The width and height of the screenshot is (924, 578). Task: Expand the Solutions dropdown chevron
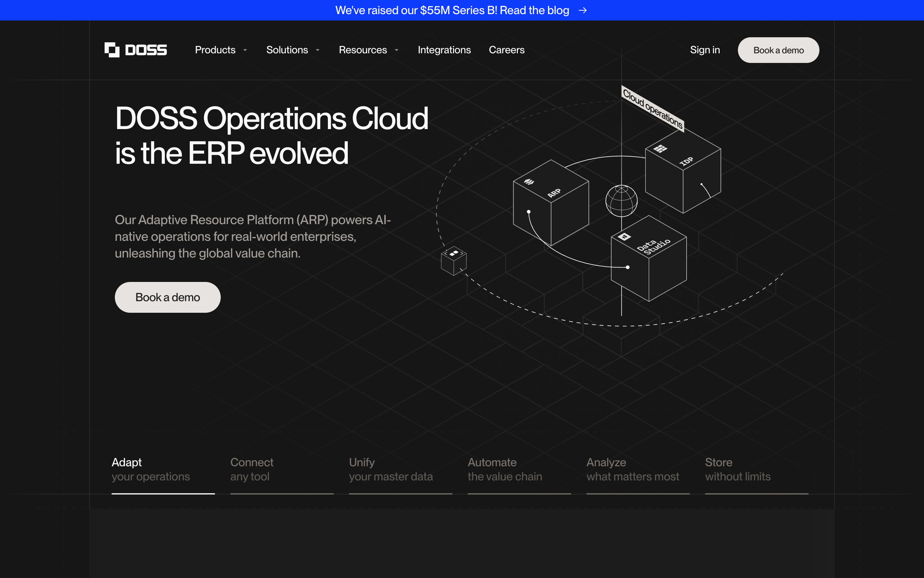pos(317,50)
